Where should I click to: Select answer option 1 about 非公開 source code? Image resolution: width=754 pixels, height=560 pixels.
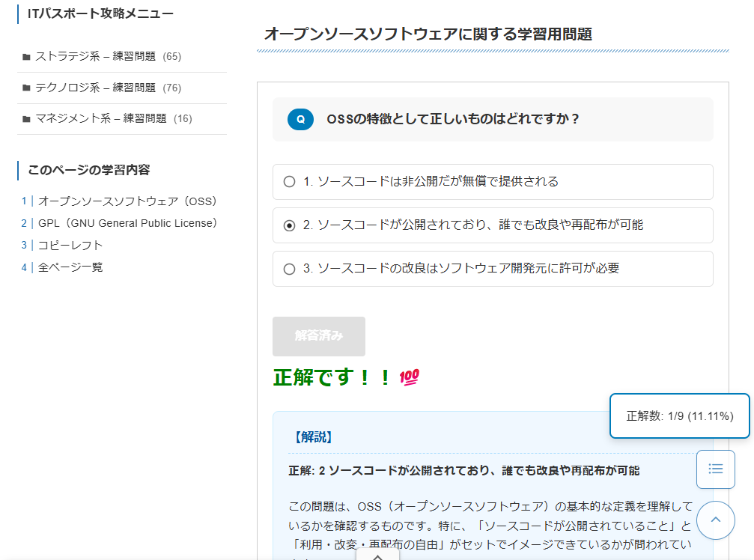coord(289,181)
